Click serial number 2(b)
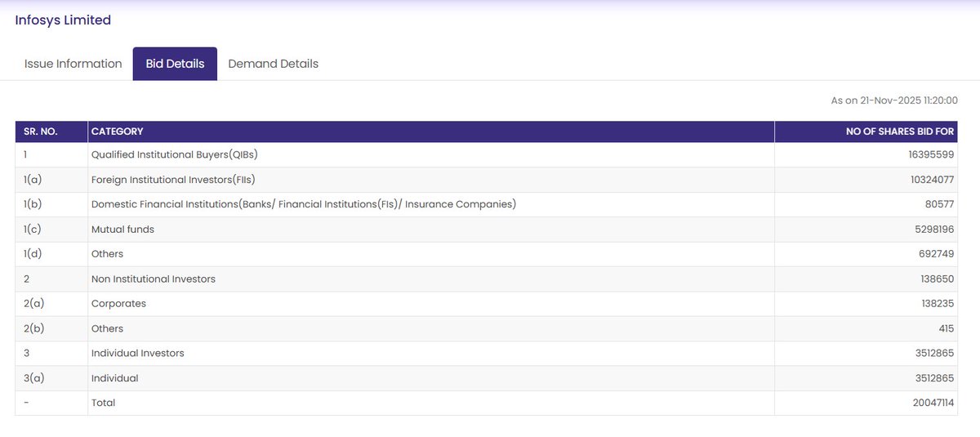Image resolution: width=980 pixels, height=437 pixels. pos(33,328)
